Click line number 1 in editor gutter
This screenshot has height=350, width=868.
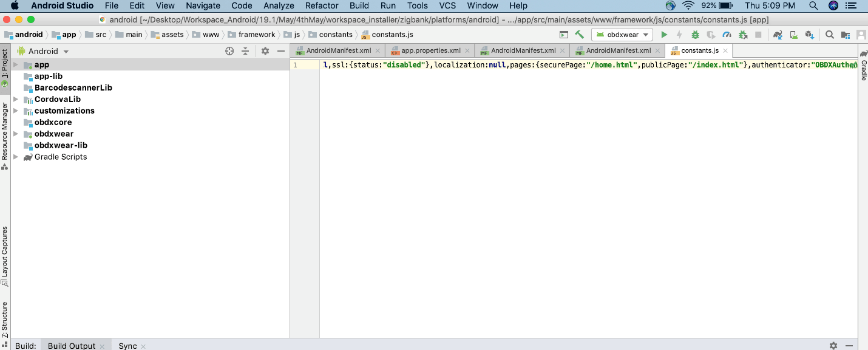(295, 64)
